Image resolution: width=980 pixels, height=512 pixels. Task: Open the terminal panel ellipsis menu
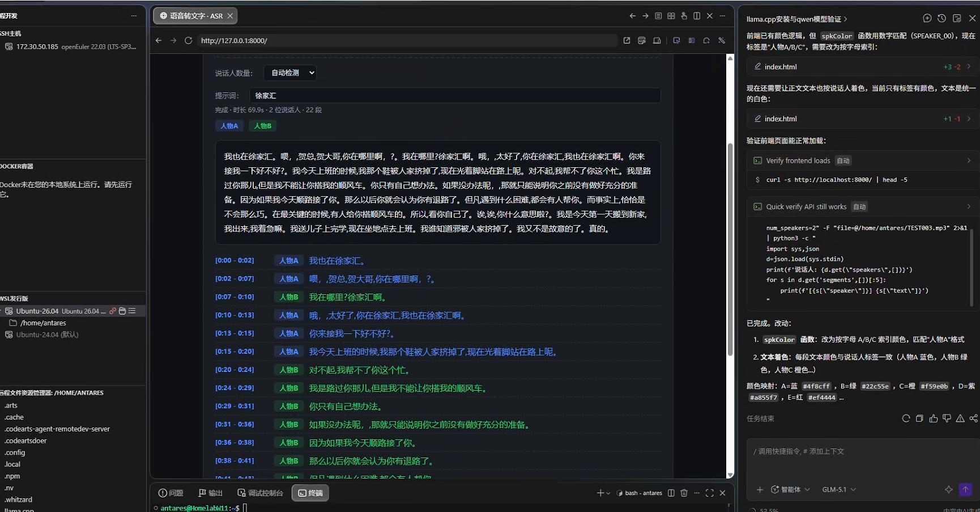tap(697, 493)
